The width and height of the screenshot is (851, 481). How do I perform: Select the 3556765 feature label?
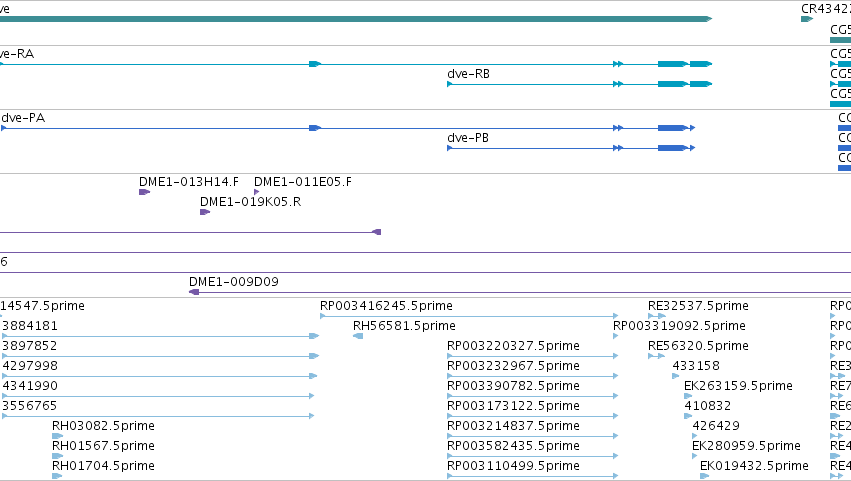(x=30, y=406)
